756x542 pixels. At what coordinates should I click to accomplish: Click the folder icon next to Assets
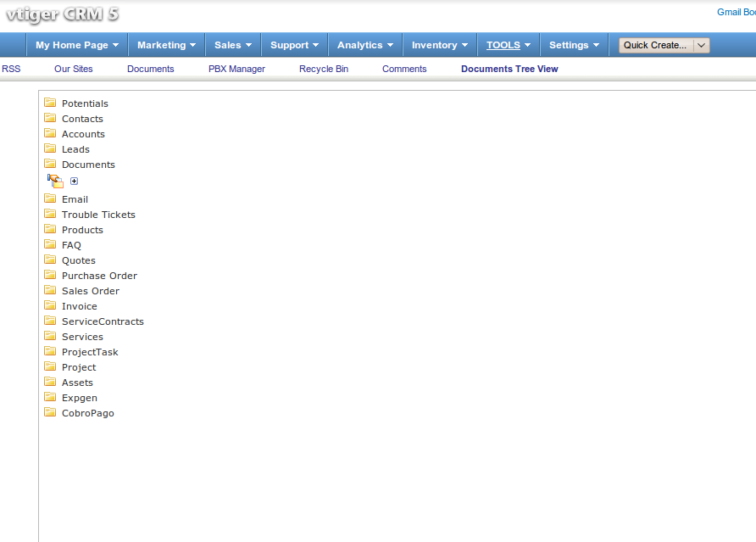(x=50, y=382)
